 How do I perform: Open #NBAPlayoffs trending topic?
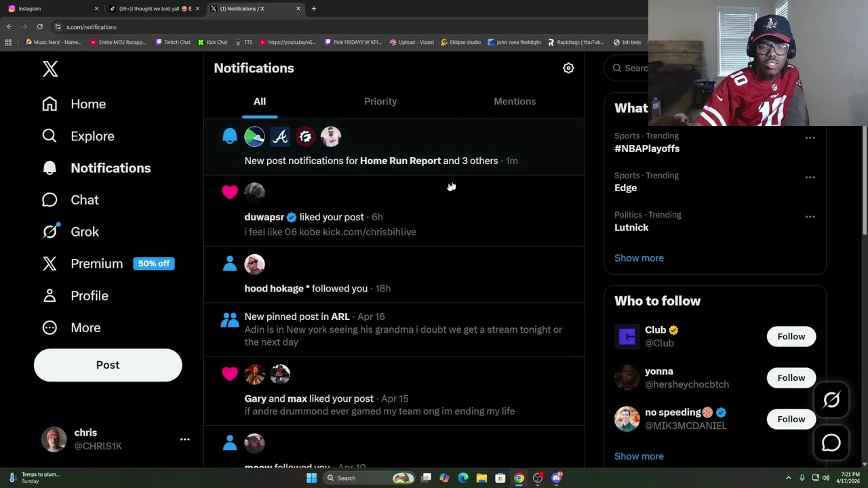tap(647, 148)
